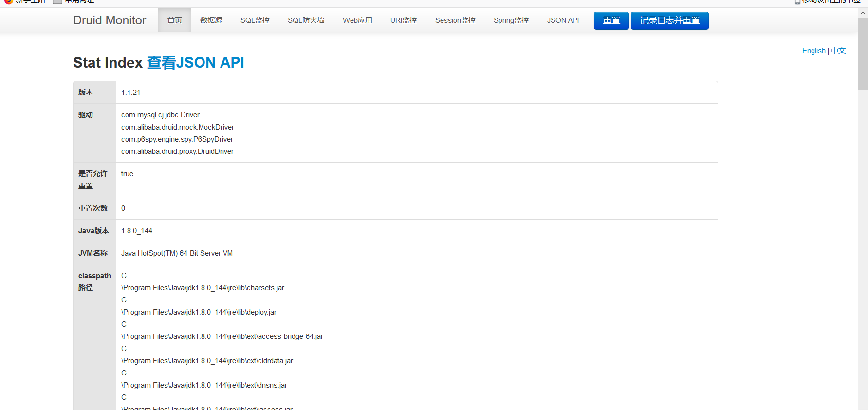Open the SQL监控 tab
Image resolution: width=868 pixels, height=410 pixels.
click(x=255, y=20)
